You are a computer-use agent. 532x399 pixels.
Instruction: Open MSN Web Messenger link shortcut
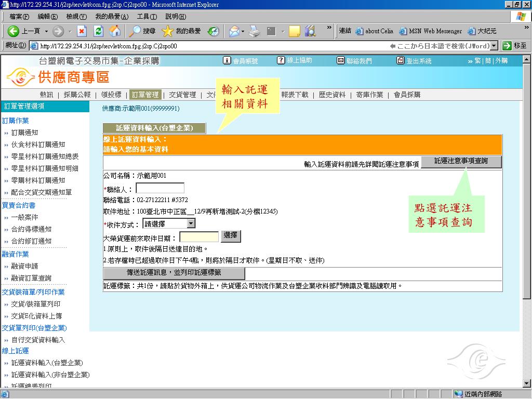coord(431,31)
